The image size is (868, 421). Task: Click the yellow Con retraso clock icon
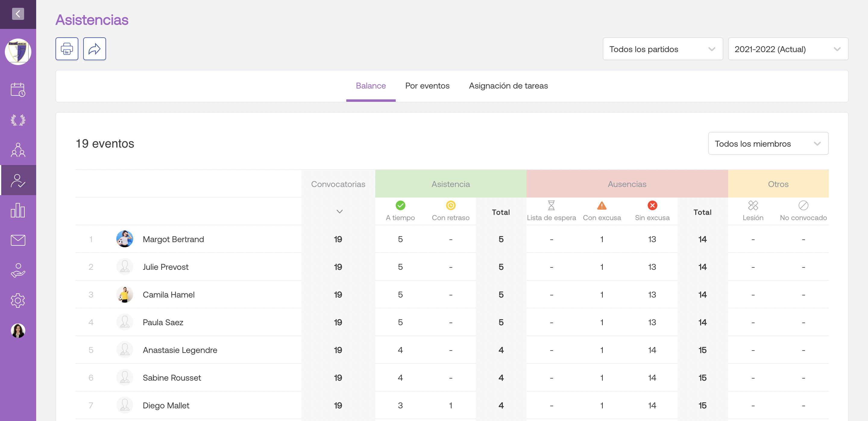(451, 205)
